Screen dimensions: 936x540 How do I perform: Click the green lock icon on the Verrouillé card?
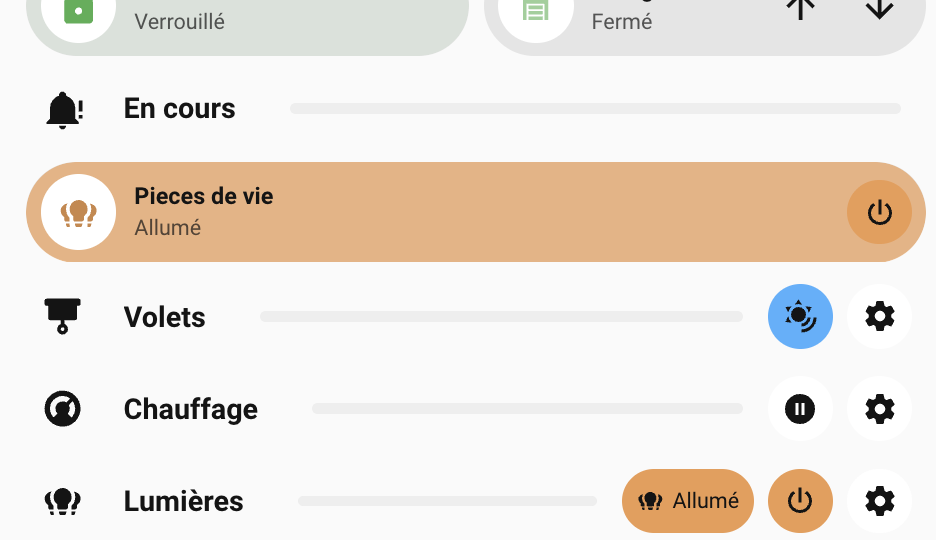(x=79, y=10)
